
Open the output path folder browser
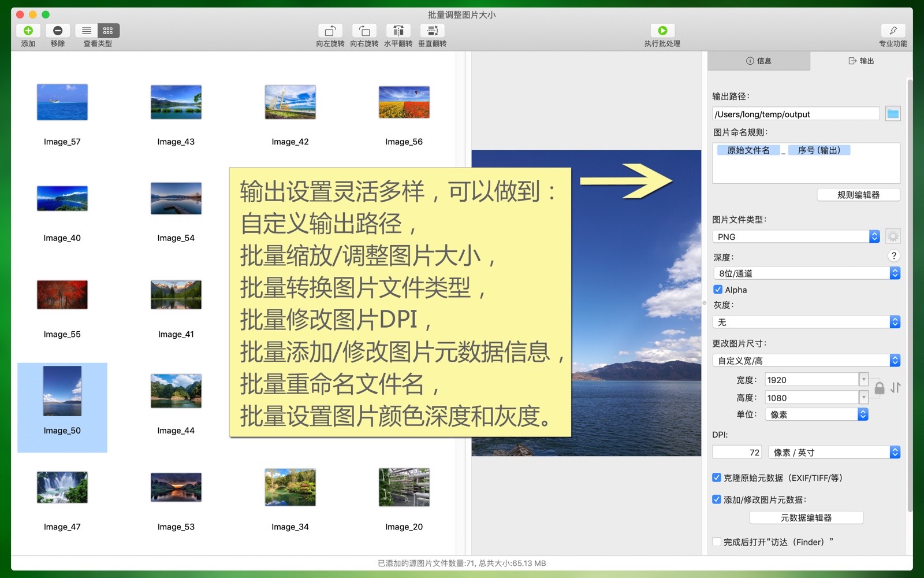click(892, 114)
